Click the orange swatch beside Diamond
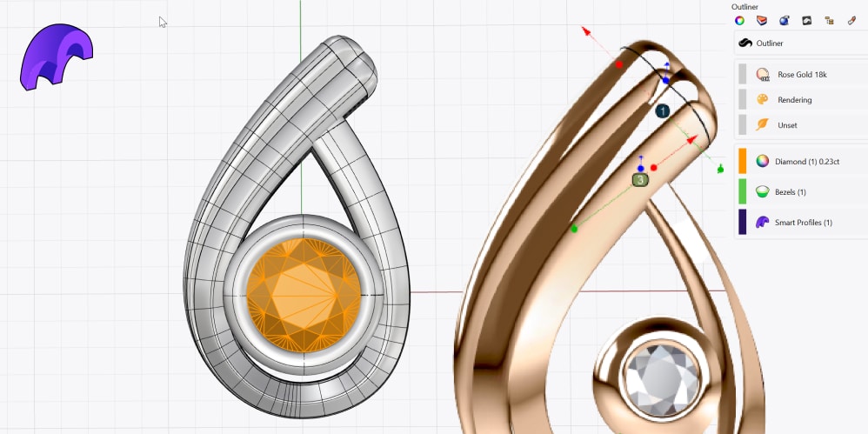Image resolution: width=868 pixels, height=434 pixels. click(x=743, y=161)
